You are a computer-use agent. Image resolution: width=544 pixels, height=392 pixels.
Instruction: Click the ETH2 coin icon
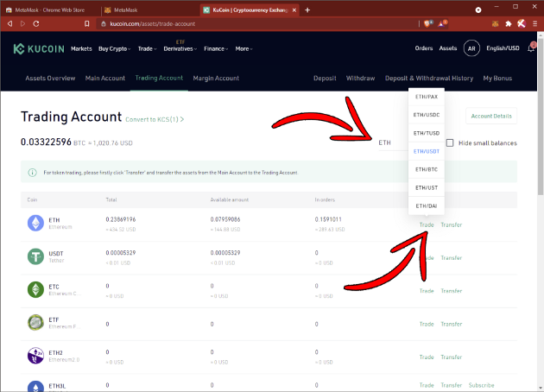35,356
